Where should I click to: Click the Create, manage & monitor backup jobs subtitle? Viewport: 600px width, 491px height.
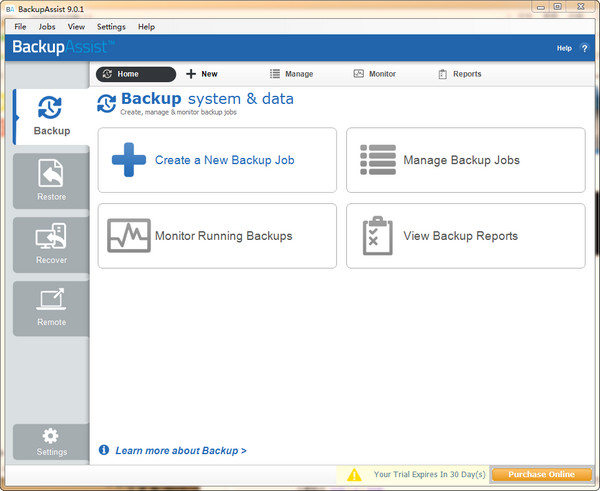(178, 112)
